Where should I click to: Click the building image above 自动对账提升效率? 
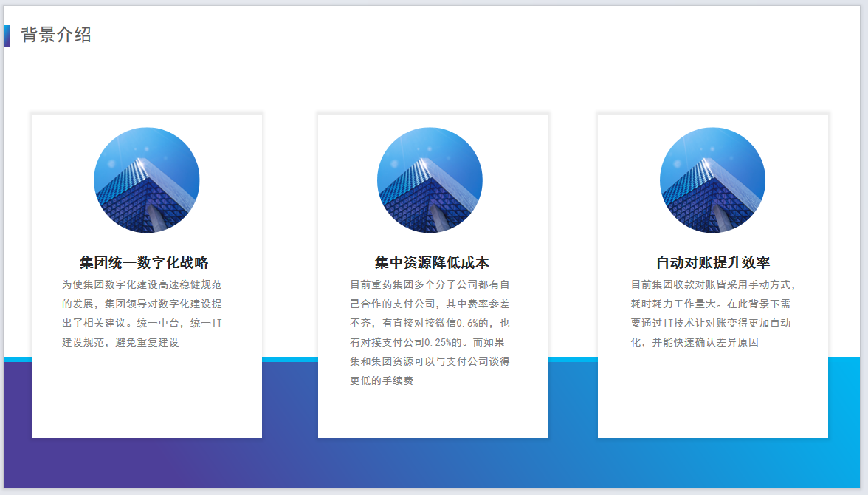point(712,180)
